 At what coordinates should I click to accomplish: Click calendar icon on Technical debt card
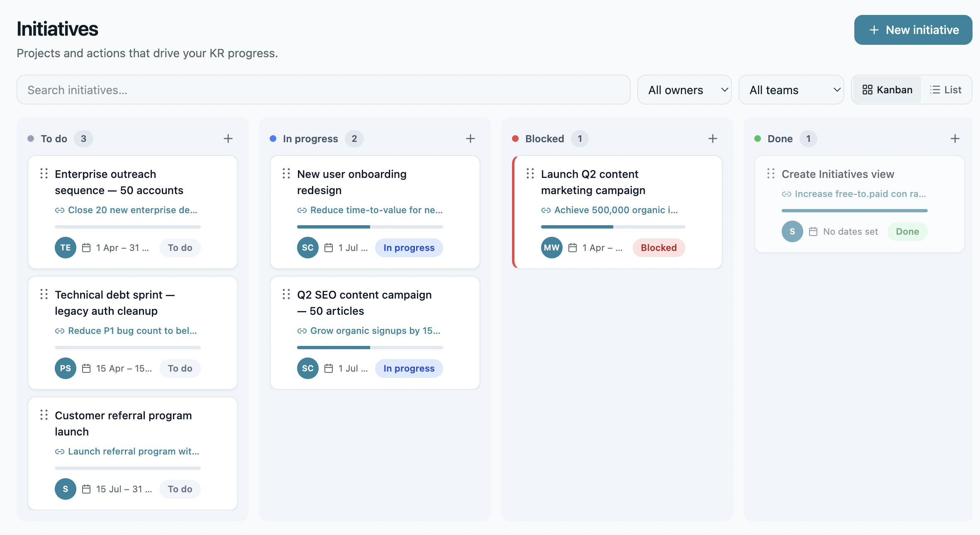(86, 368)
